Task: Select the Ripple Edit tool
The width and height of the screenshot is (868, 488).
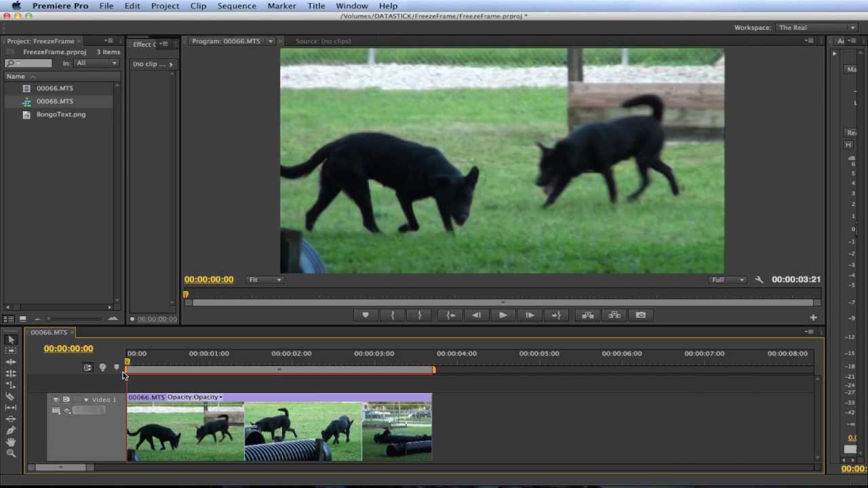Action: 11,363
